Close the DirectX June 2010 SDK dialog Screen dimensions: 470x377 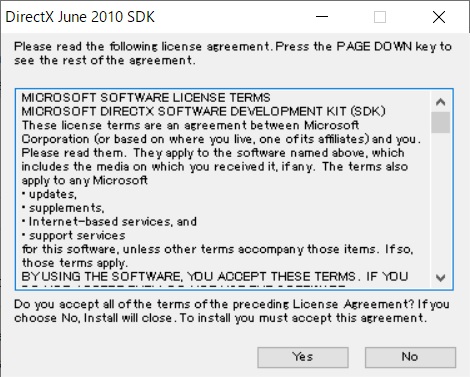tap(439, 17)
